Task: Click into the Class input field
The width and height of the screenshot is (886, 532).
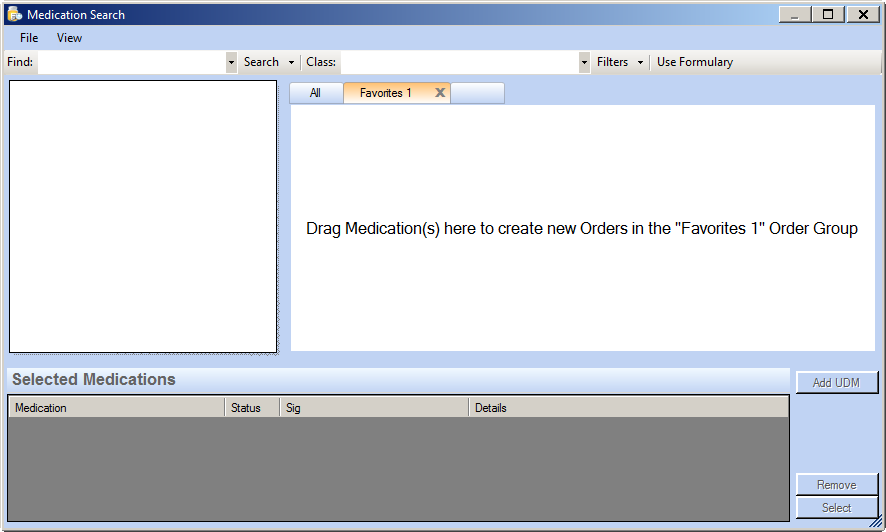Action: coord(460,62)
